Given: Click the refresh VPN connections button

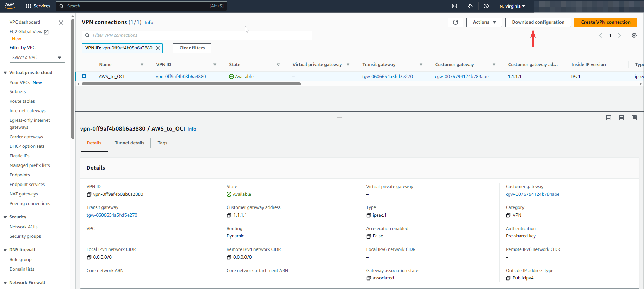Looking at the screenshot, I should pyautogui.click(x=456, y=22).
